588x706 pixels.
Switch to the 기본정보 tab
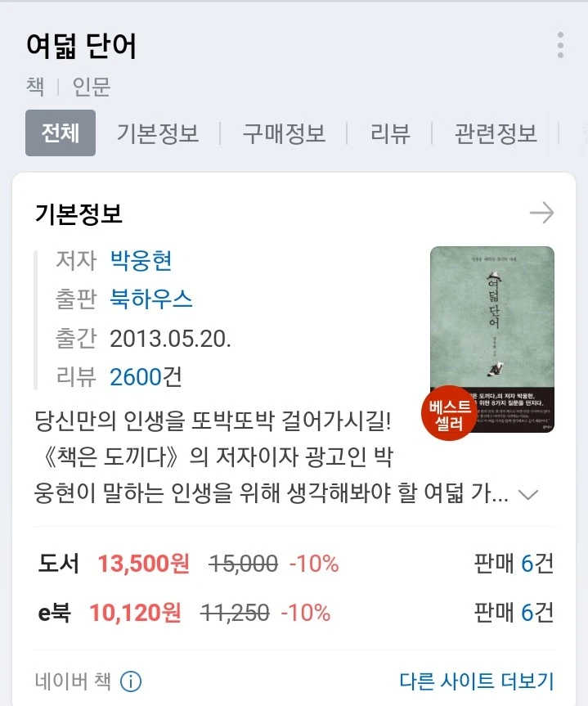tap(158, 133)
